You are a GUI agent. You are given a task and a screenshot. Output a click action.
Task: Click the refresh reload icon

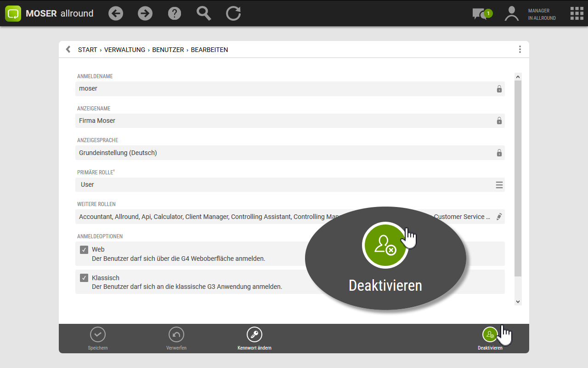point(233,13)
